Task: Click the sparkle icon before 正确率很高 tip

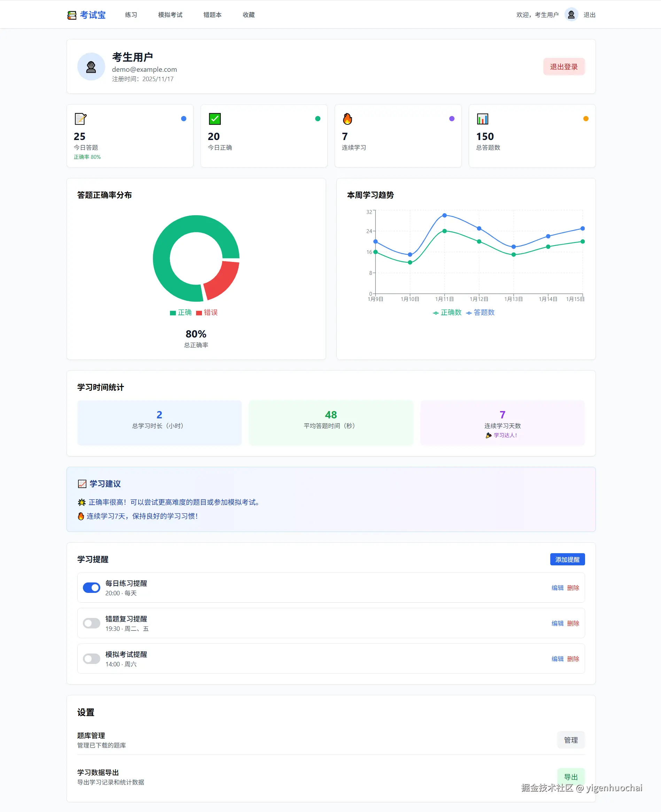Action: 81,502
